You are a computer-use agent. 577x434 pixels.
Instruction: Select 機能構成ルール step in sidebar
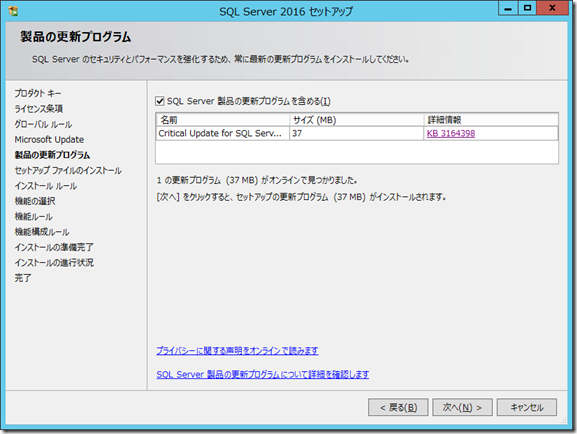coord(42,232)
